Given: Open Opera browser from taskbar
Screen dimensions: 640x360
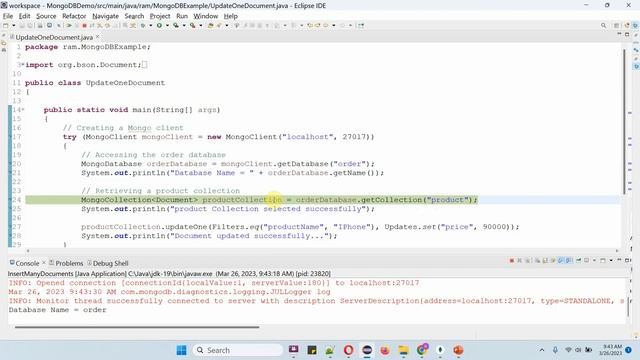Looking at the screenshot, I should click(348, 350).
